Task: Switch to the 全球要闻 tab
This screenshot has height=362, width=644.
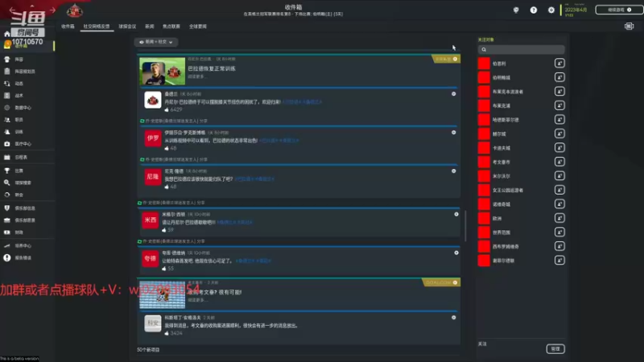Action: point(197,27)
